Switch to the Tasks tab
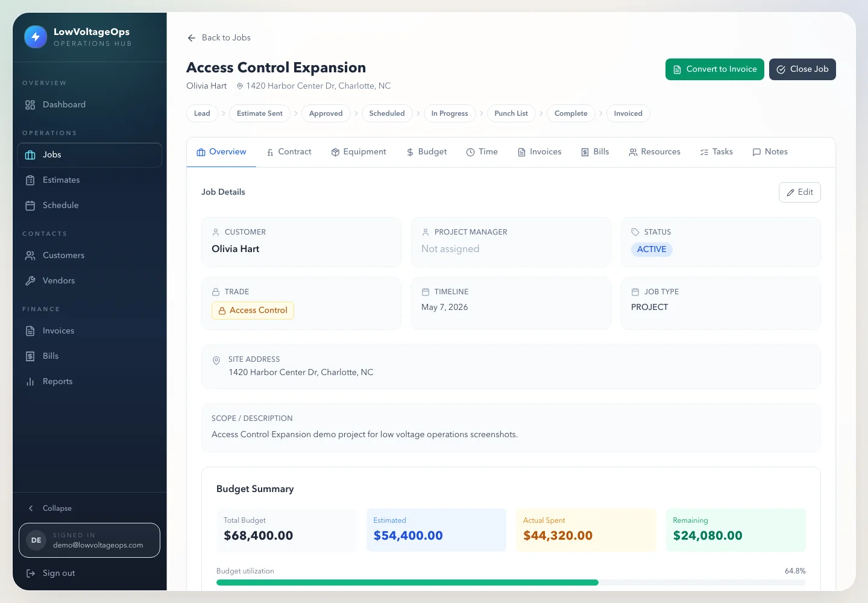The height and width of the screenshot is (603, 868). (717, 152)
